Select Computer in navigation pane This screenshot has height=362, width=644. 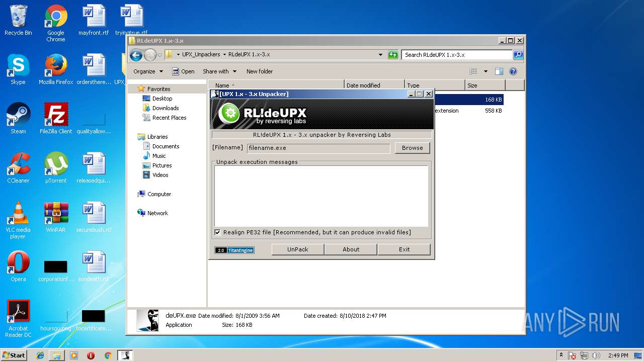[159, 194]
